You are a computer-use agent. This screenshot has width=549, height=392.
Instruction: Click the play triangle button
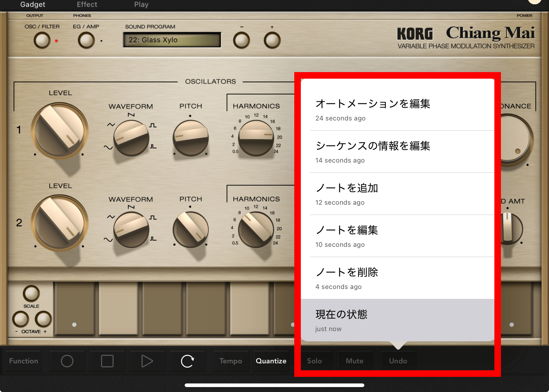147,361
